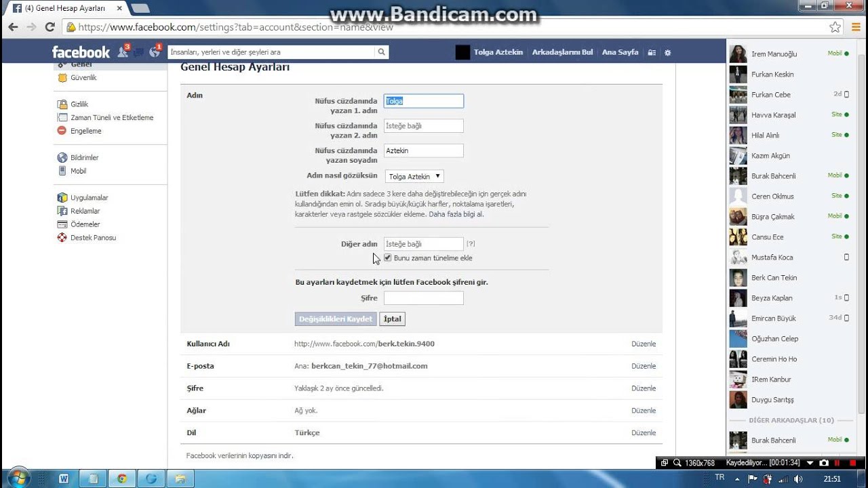Viewport: 868px width, 488px height.
Task: Click Düzenle for E-posta
Action: (x=644, y=366)
